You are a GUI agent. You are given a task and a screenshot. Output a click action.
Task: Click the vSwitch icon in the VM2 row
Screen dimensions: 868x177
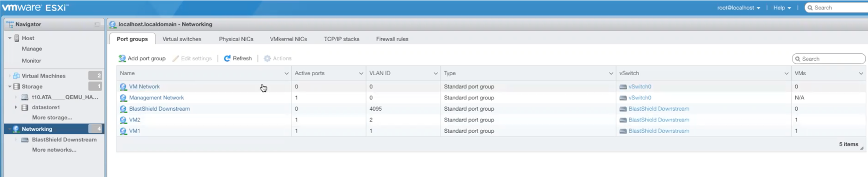tap(623, 120)
